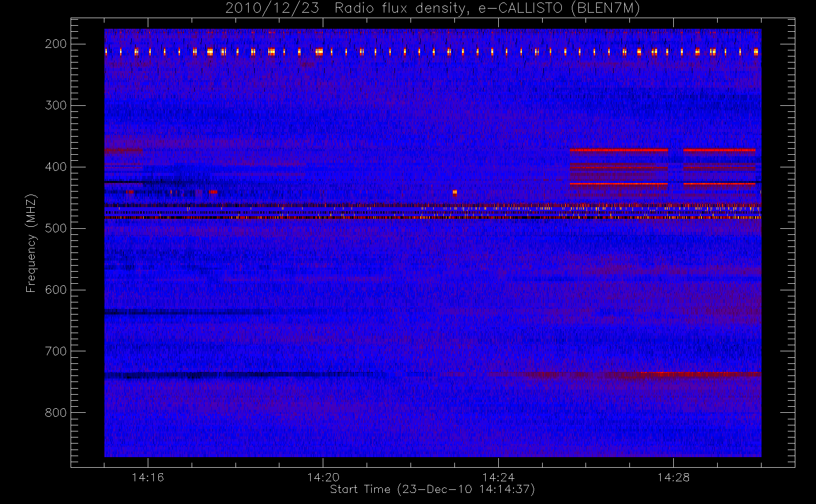This screenshot has width=816, height=504.
Task: Click the 14:28 time tick label
Action: (x=673, y=477)
